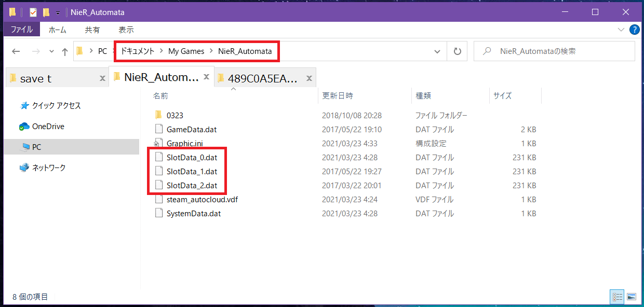Click the VDF ファイル type cell
The height and width of the screenshot is (307, 644).
(435, 199)
